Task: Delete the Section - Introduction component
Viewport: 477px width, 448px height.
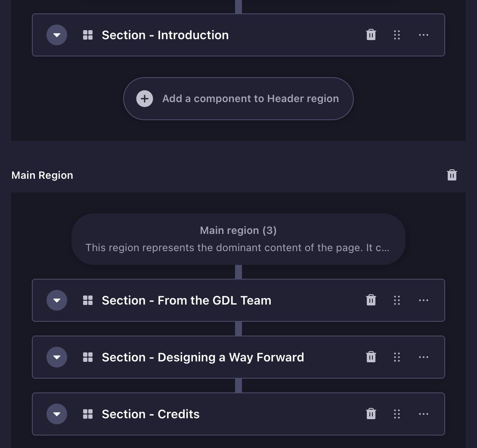Action: click(371, 35)
